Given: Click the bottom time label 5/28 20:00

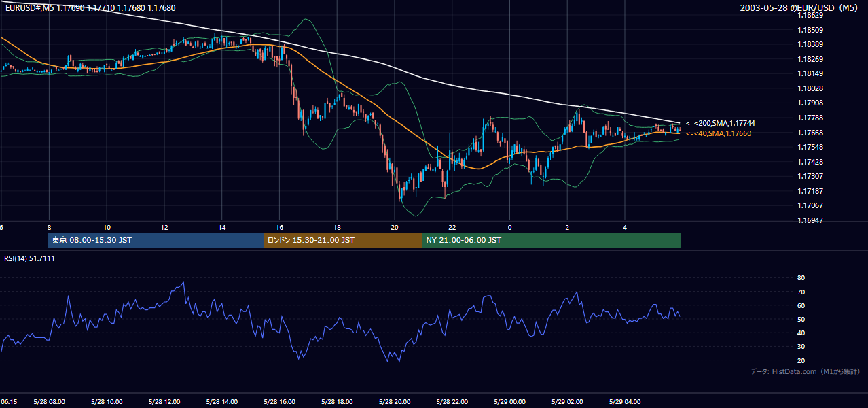Looking at the screenshot, I should [395, 402].
